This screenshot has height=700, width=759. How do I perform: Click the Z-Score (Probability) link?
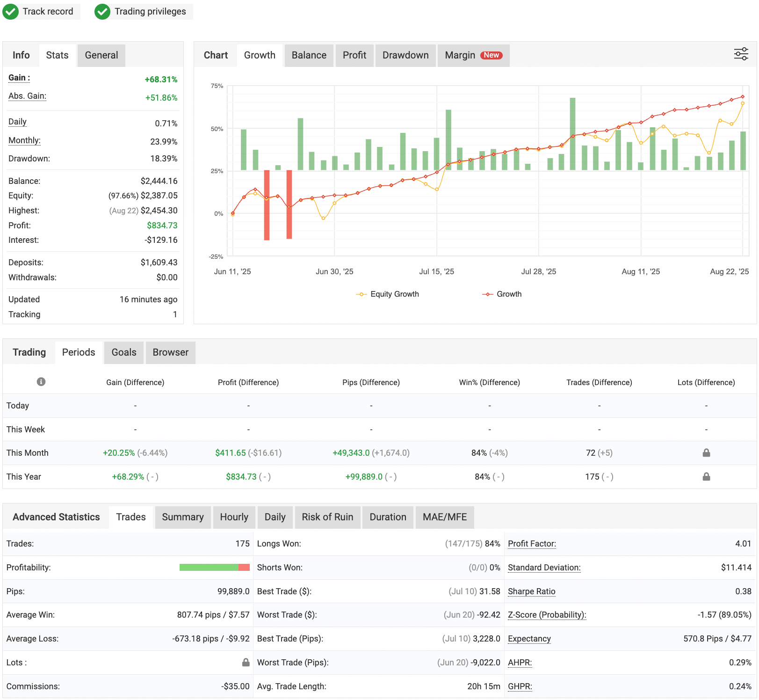pyautogui.click(x=547, y=615)
